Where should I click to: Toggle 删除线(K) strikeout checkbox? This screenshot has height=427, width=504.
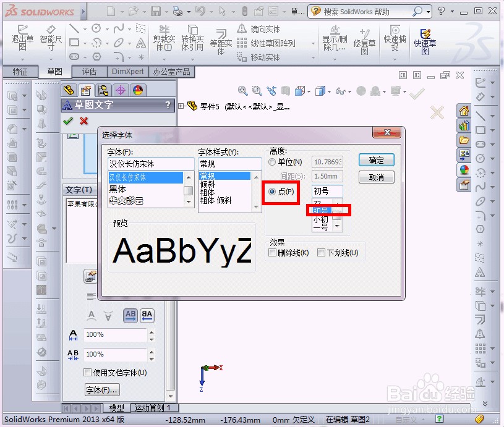[x=272, y=253]
